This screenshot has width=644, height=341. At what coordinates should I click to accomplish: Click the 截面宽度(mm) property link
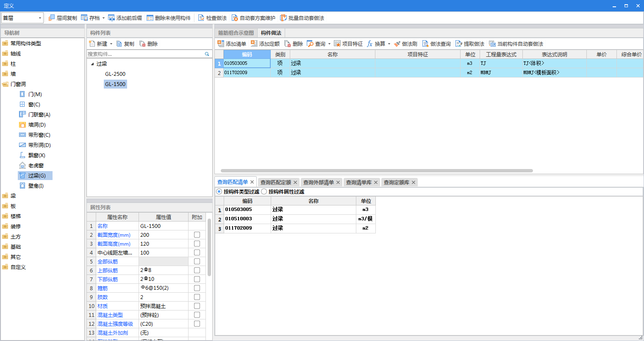coord(114,235)
